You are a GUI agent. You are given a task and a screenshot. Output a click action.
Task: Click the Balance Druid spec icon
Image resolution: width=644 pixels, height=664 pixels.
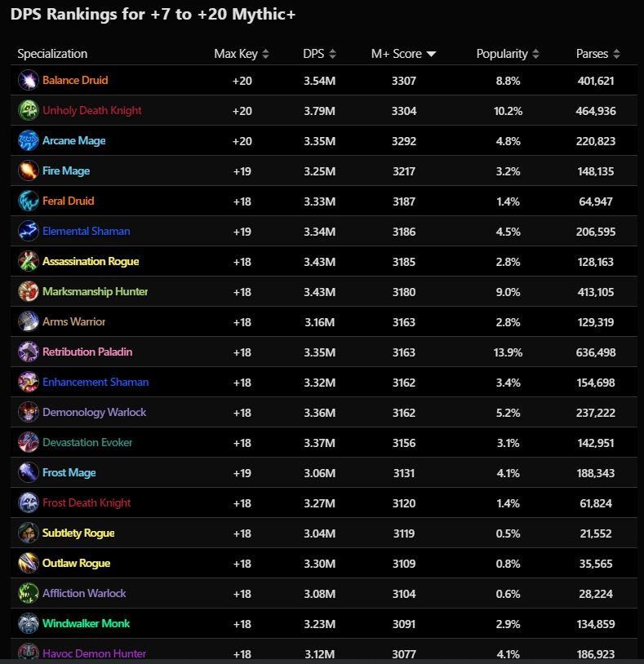coord(28,80)
